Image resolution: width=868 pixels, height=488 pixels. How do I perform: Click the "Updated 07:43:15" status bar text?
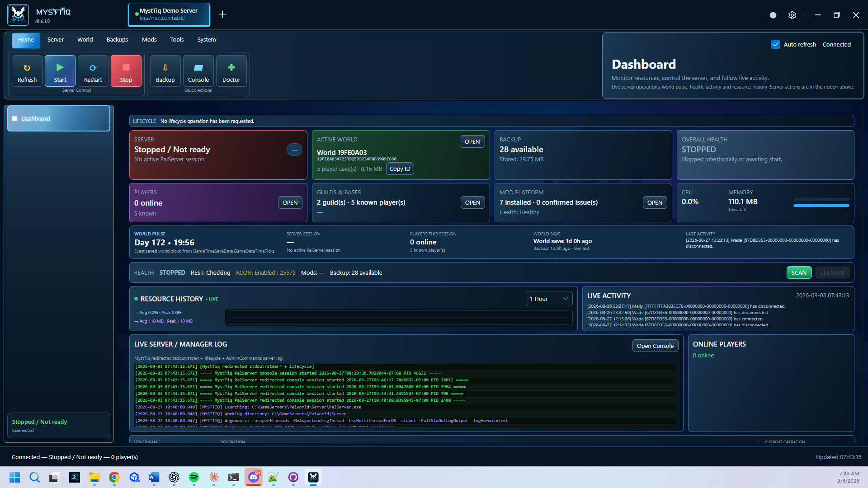click(x=839, y=457)
